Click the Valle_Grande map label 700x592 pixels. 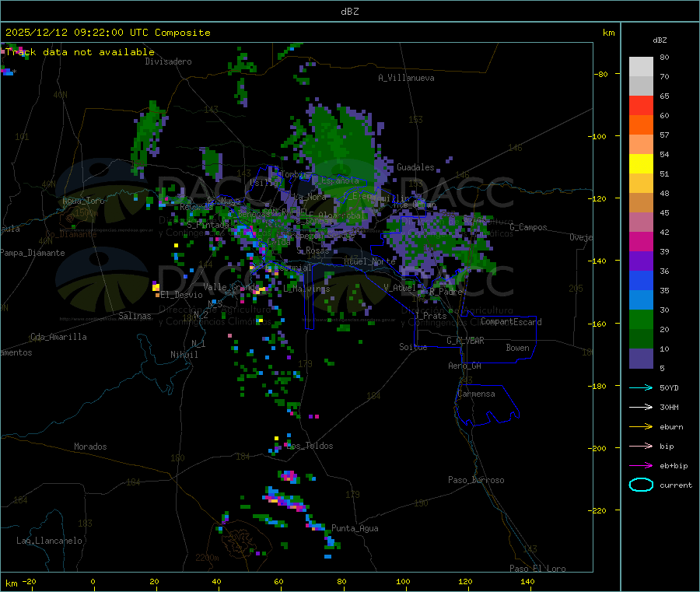[x=231, y=287]
